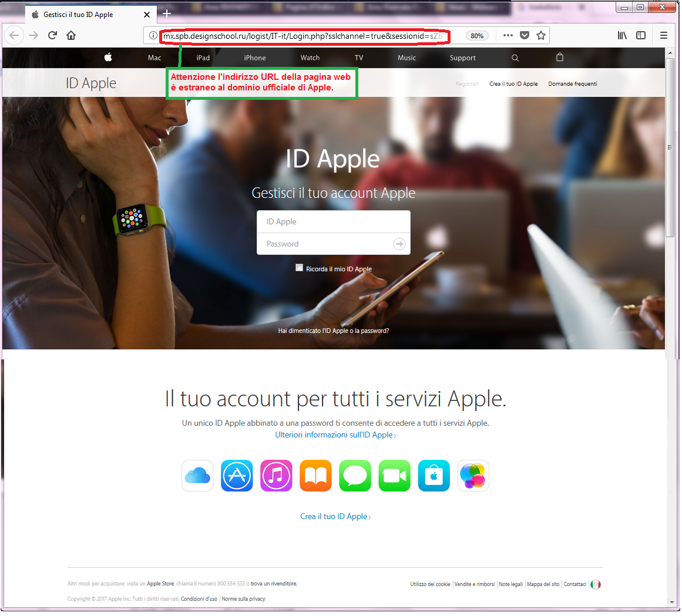Open the Apple Store footer link
Viewport: 682px width, 616px height.
point(161,585)
